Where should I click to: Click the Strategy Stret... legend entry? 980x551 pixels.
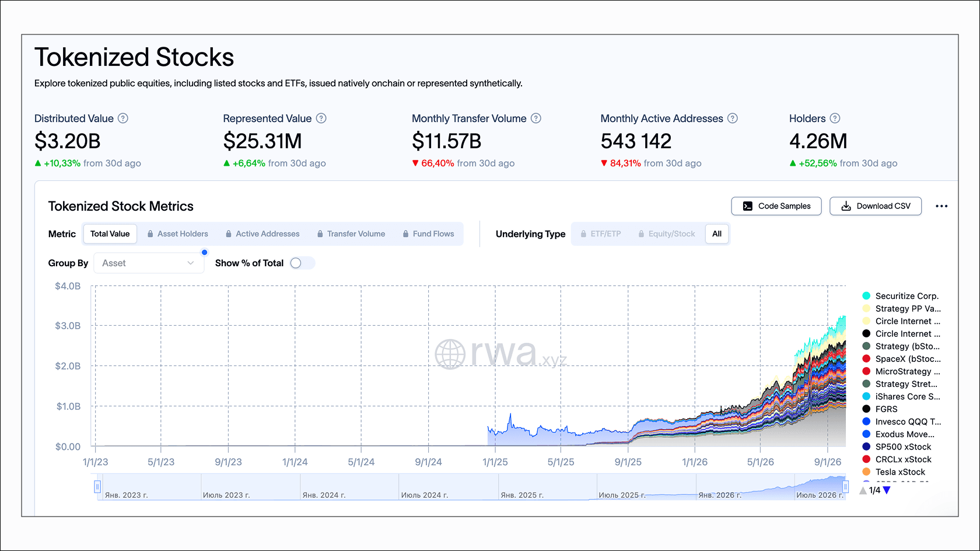pyautogui.click(x=900, y=384)
